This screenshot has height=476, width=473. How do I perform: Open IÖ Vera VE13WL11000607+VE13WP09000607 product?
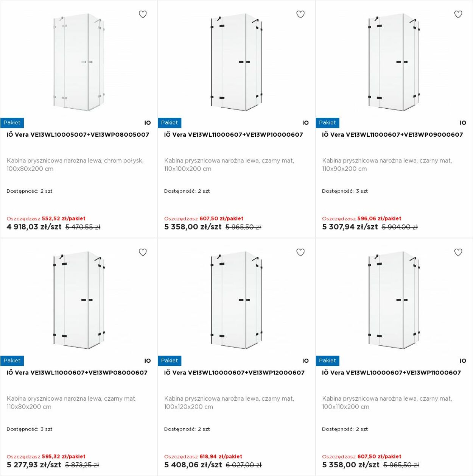(392, 135)
